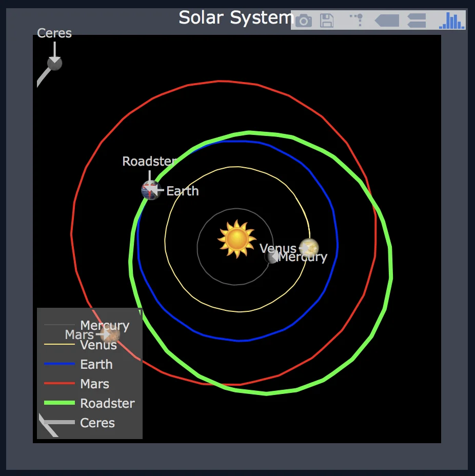Click the Ceres label in the legend

click(96, 423)
